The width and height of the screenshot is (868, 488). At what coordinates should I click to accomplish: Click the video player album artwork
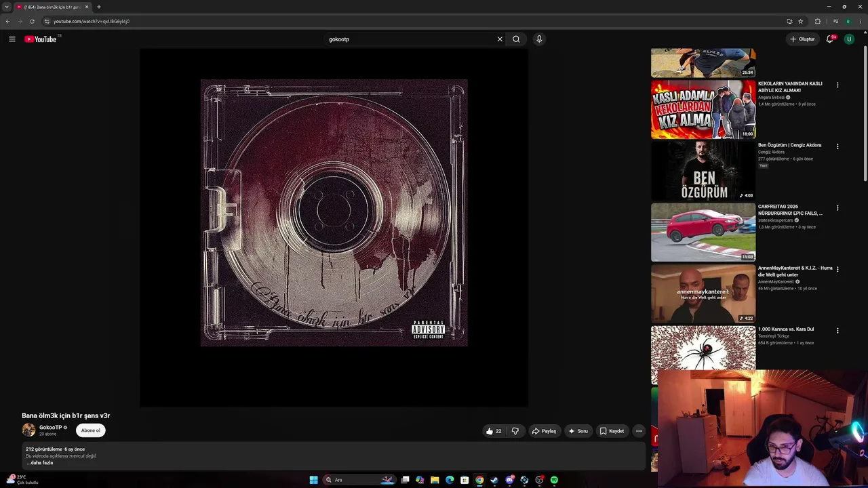pos(334,213)
